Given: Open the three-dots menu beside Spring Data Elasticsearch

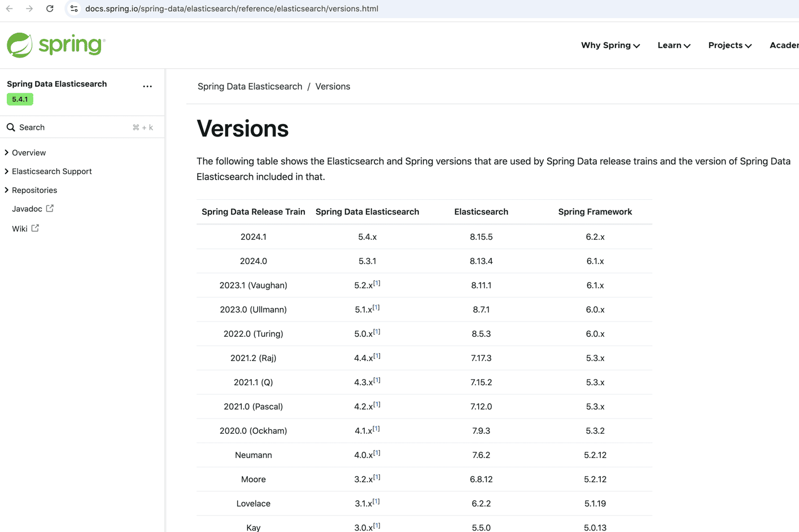Looking at the screenshot, I should (x=147, y=86).
